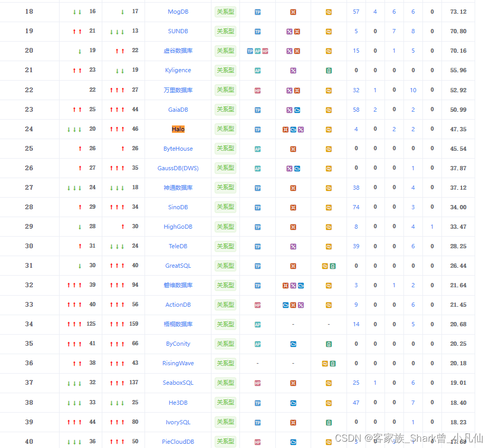This screenshot has width=491, height=448.
Task: Open the GreatSQL link
Action: click(x=178, y=266)
